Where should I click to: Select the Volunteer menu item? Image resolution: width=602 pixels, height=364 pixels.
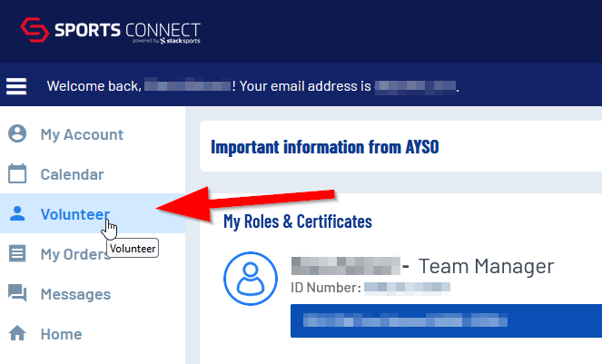coord(74,214)
